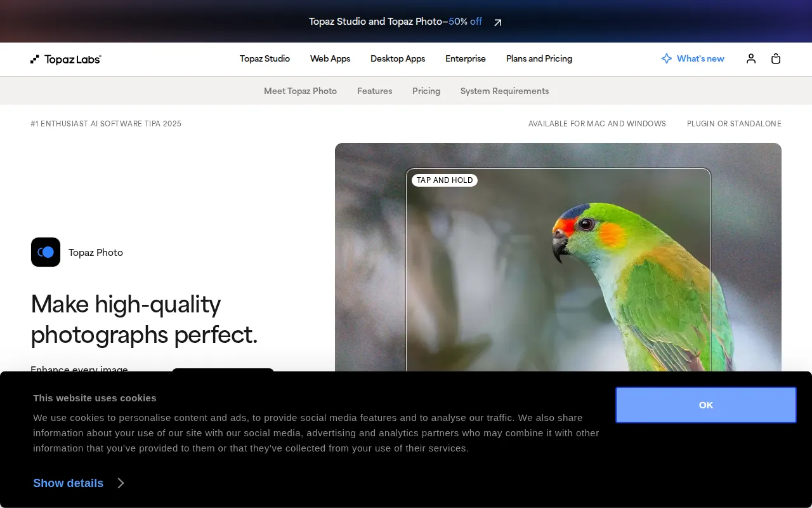The height and width of the screenshot is (508, 812).
Task: Open the shopping bag icon
Action: coord(776,58)
